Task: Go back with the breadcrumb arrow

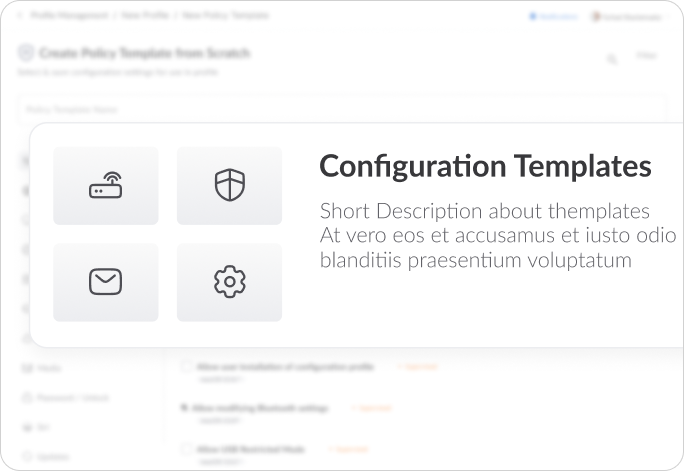Action: 20,16
